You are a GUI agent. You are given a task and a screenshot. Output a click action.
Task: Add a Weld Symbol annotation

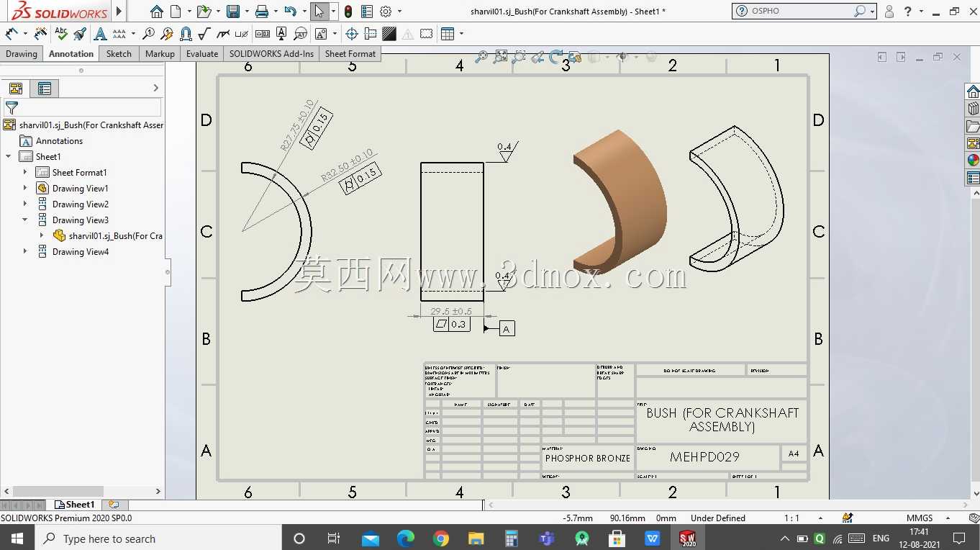click(x=223, y=33)
